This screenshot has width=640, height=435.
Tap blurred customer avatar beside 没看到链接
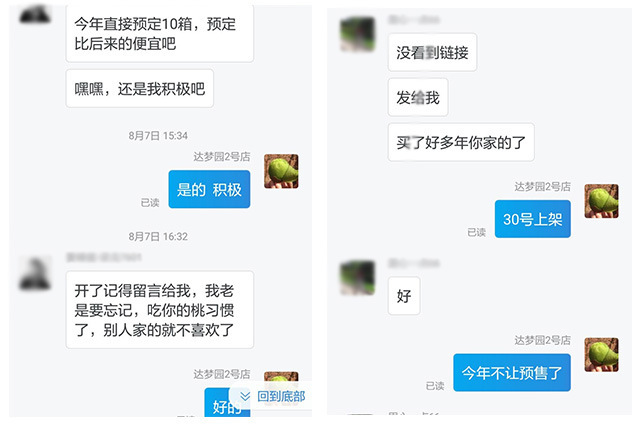(x=358, y=34)
